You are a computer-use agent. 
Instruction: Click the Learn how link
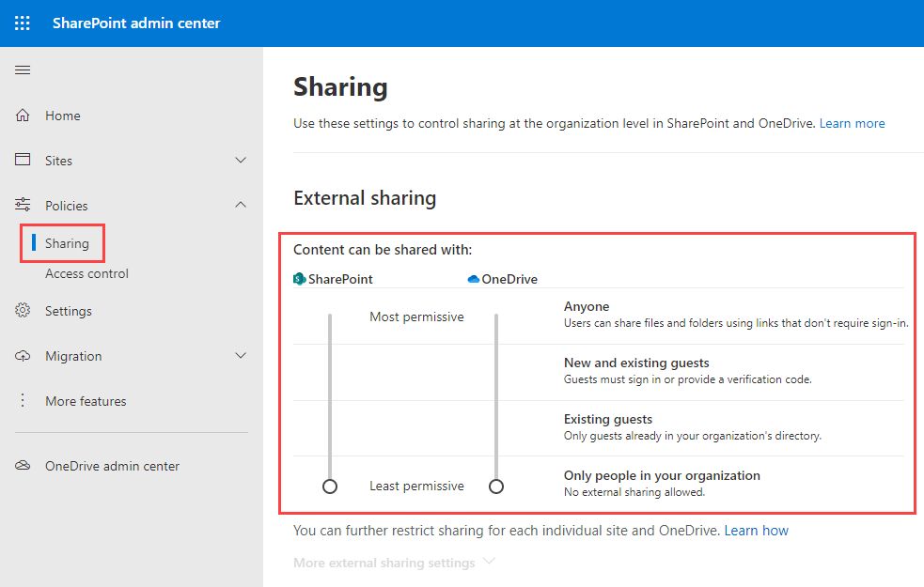point(756,531)
